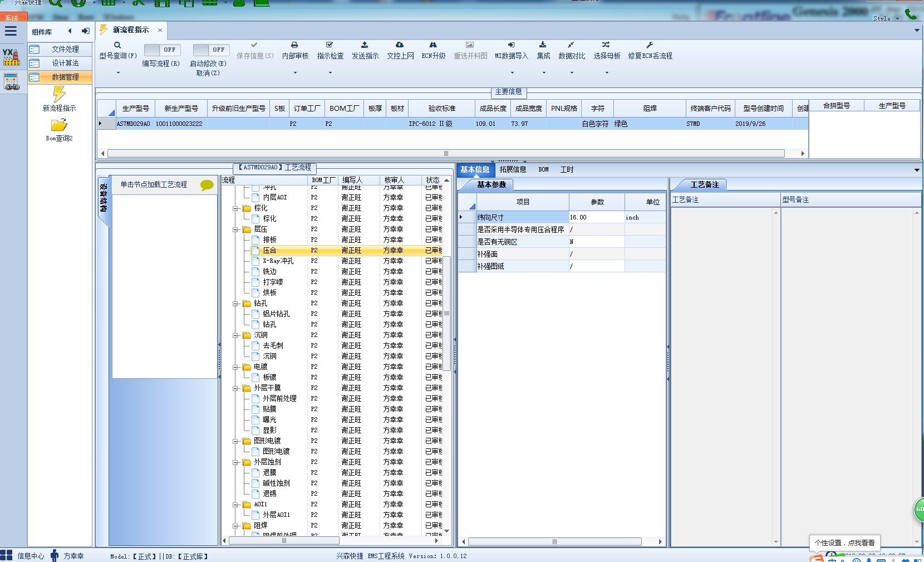Screen dimensions: 924x562
Task: Click vertical scrollbar of process tree
Action: coord(446,314)
